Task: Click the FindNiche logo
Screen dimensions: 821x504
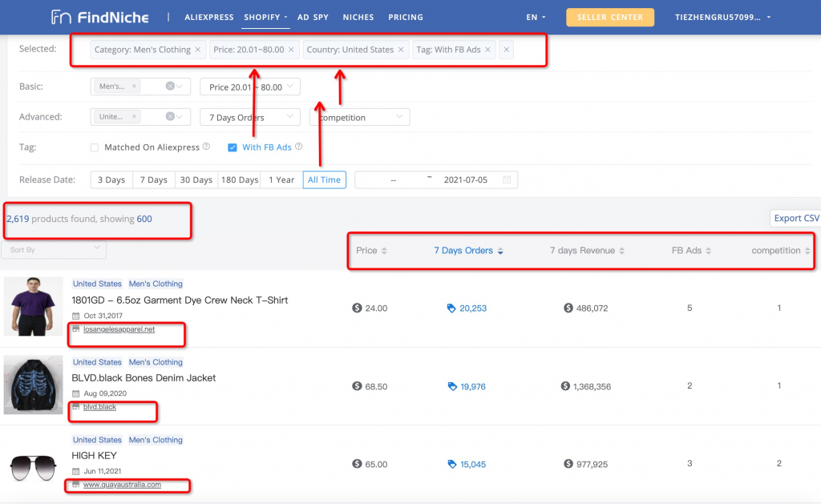Action: [x=100, y=18]
